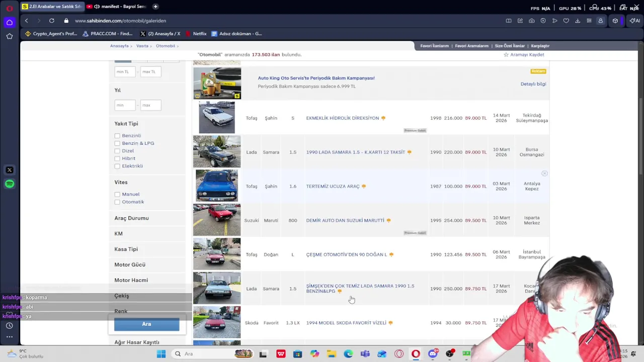Image resolution: width=644 pixels, height=362 pixels.
Task: Click the padlock site info icon
Action: click(66, 21)
